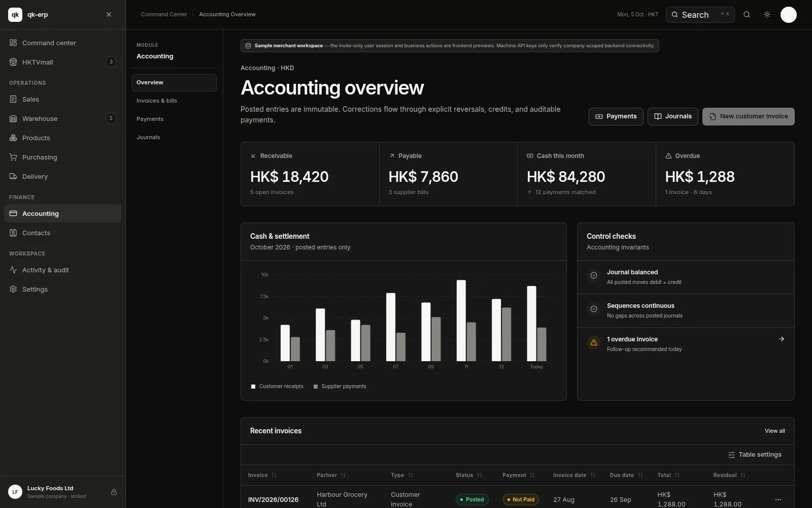Click Supplier payments legend swatch
The image size is (812, 508).
click(316, 387)
